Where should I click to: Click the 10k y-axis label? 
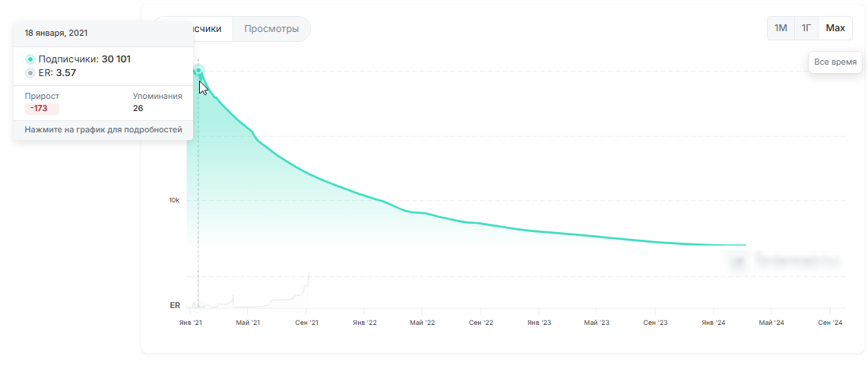point(174,201)
